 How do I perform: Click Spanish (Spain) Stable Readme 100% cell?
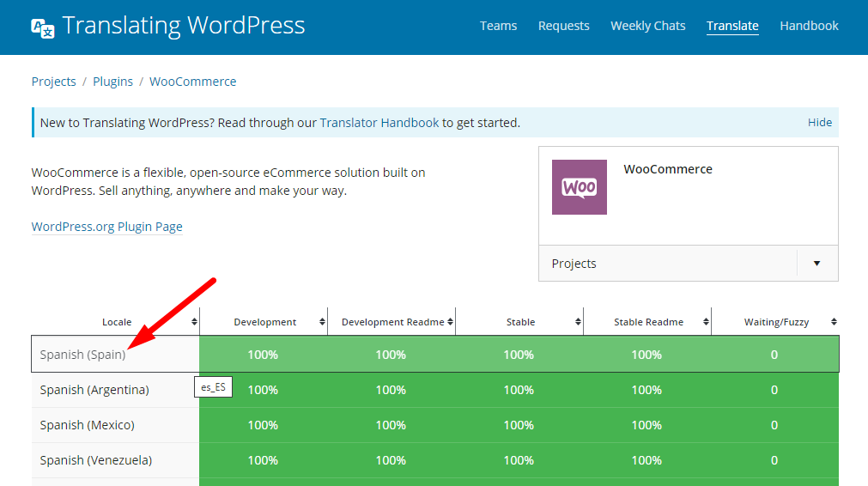coord(646,355)
